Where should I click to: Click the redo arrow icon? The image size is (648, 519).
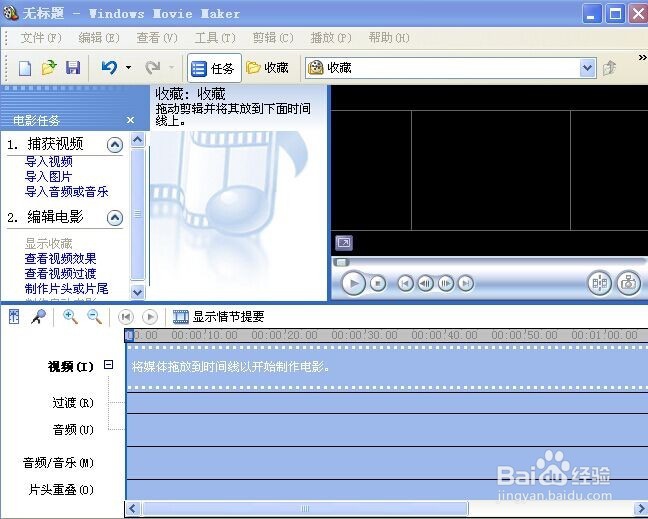pos(153,67)
